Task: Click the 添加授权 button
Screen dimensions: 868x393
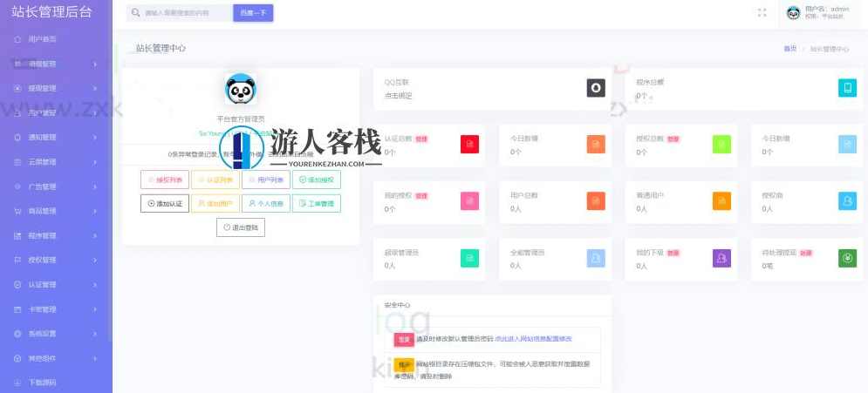Action: [317, 180]
